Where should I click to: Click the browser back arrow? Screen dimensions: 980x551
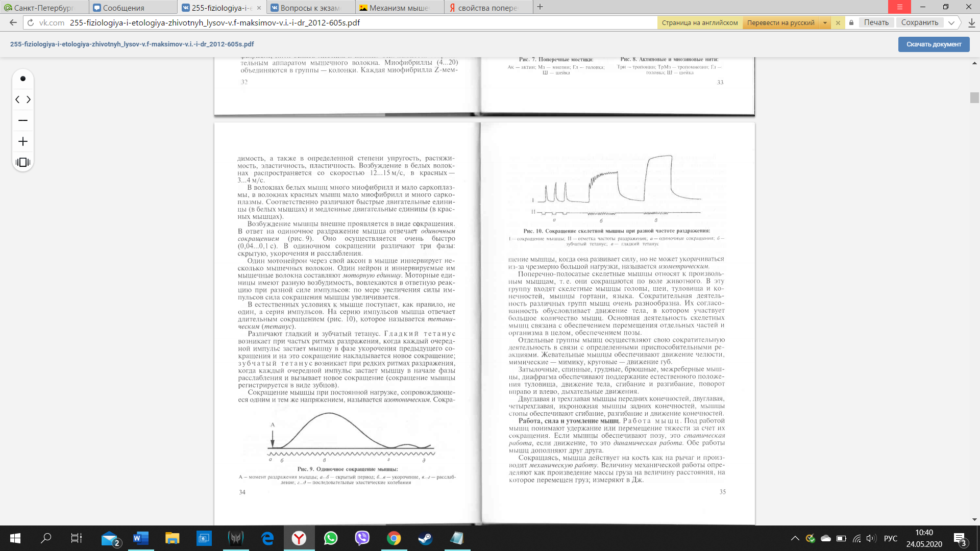tap(13, 22)
